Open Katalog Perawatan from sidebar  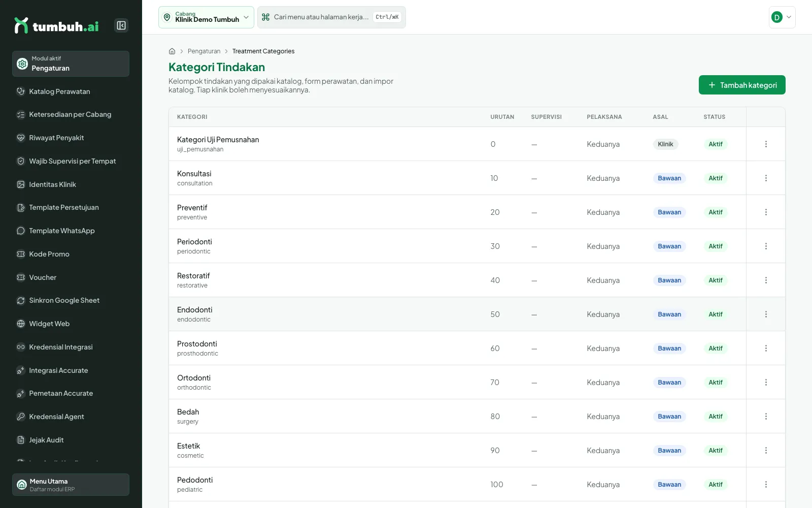click(71, 91)
